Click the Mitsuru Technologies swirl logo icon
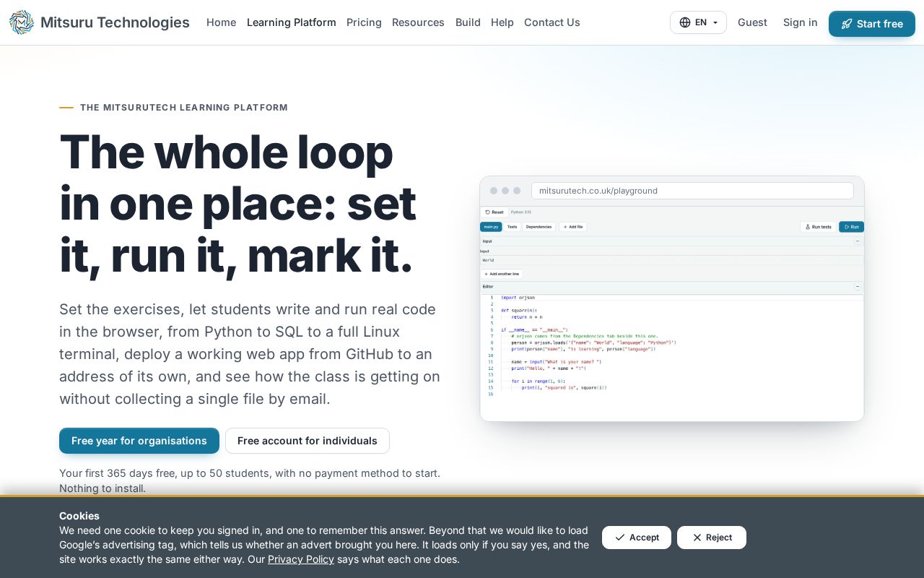The image size is (924, 578). pos(22,22)
